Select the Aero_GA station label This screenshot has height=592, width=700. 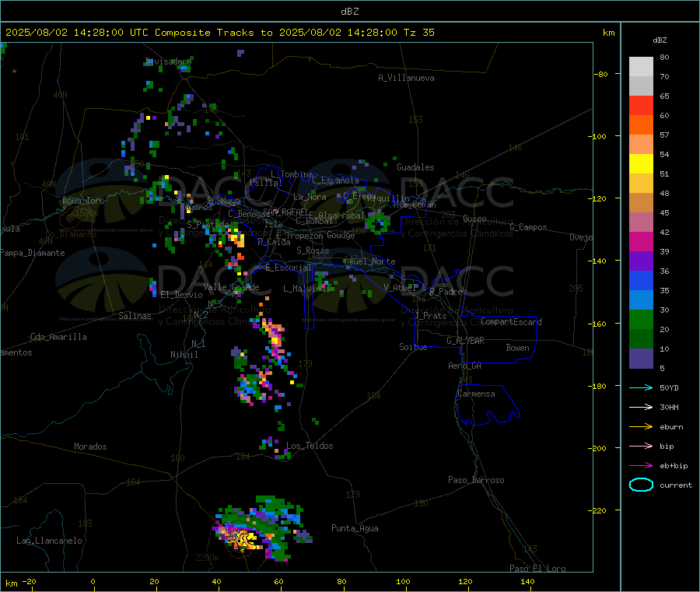(x=464, y=366)
